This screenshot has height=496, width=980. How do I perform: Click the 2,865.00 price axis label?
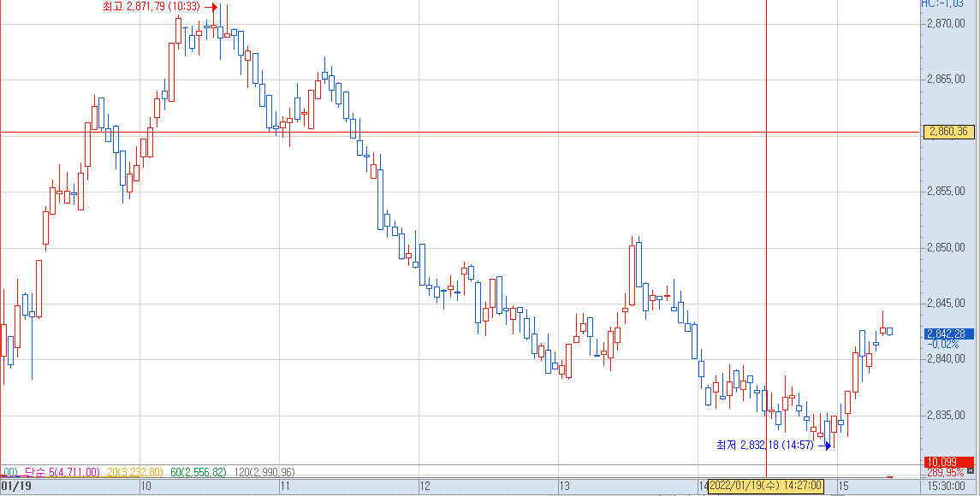tap(948, 80)
